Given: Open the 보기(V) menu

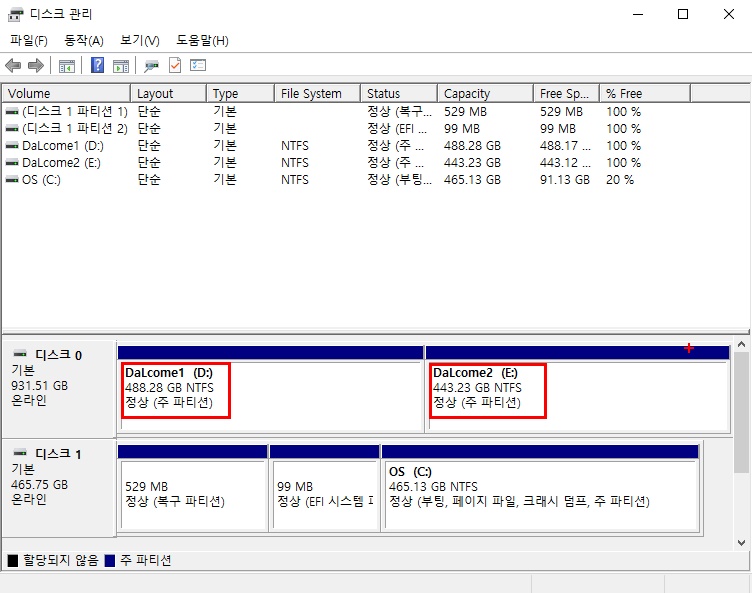Looking at the screenshot, I should 140,41.
